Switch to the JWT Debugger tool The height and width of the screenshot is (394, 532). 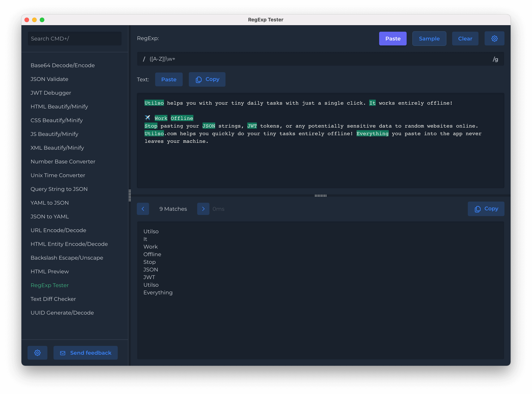(x=51, y=93)
